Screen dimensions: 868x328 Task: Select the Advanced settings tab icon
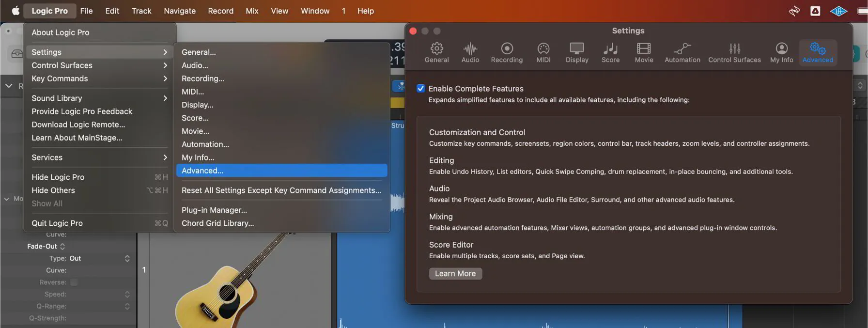coord(818,52)
